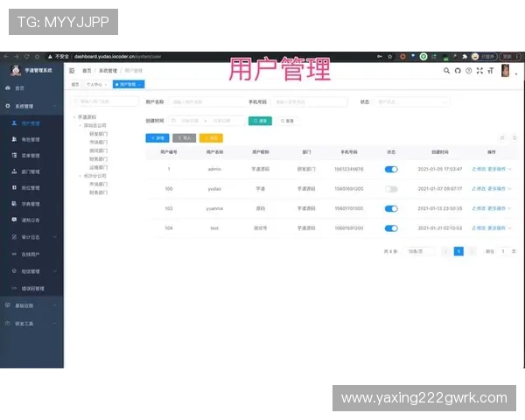Open the 状态 status dropdown filter

coord(412,101)
